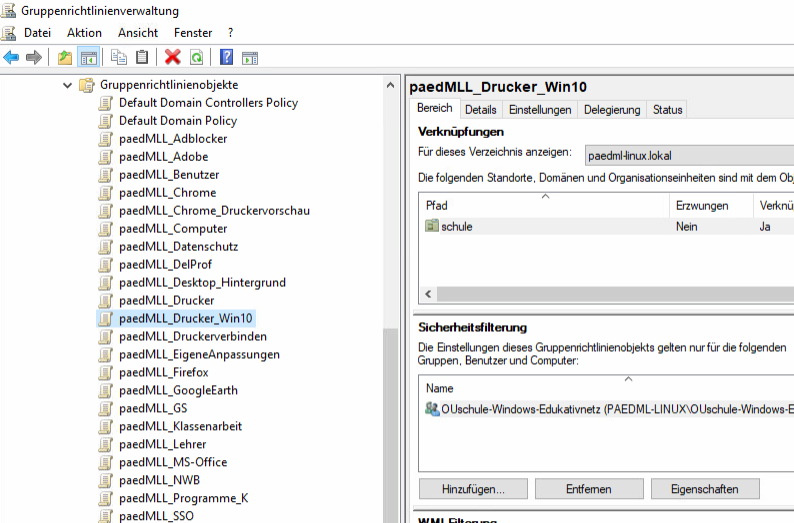Click the icon next to Default Domain Policy

[105, 121]
